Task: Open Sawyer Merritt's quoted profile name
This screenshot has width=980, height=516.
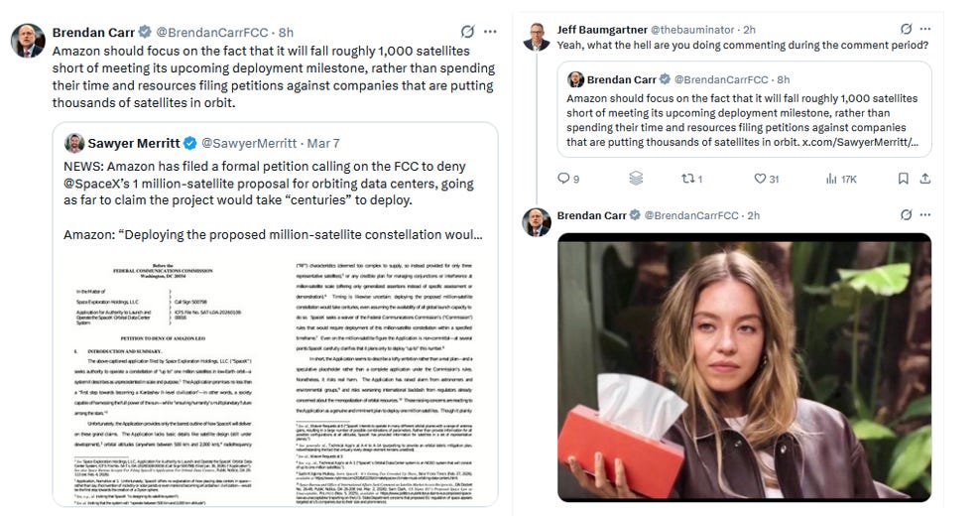Action: (x=134, y=143)
